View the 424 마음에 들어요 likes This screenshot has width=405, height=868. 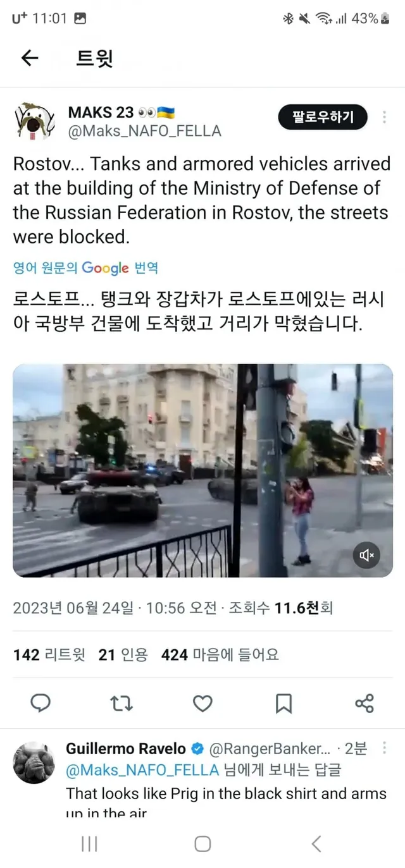point(220,655)
